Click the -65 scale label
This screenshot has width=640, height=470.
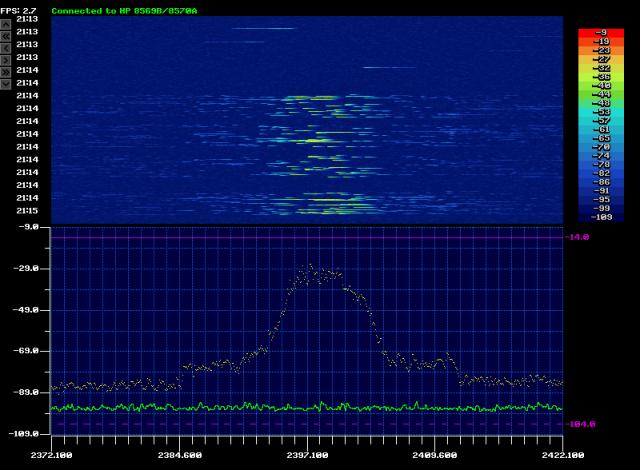click(x=602, y=138)
